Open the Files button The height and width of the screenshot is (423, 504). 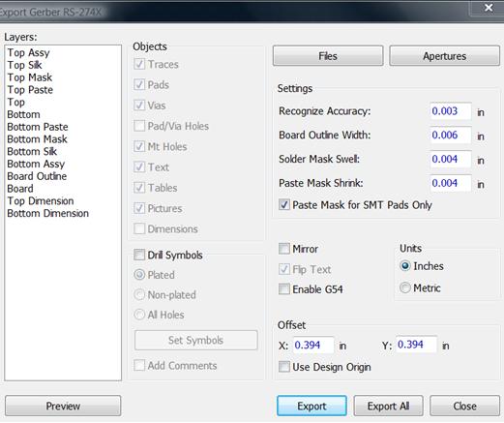click(328, 56)
